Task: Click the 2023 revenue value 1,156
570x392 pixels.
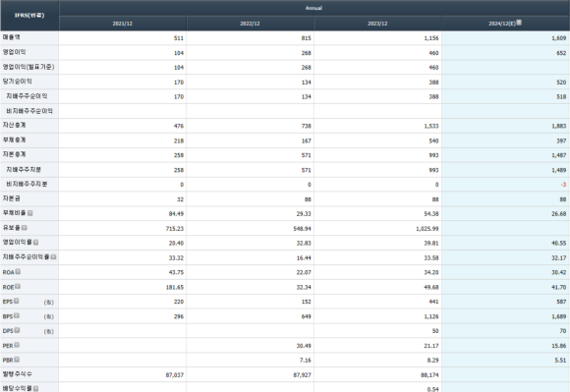Action: click(x=431, y=38)
